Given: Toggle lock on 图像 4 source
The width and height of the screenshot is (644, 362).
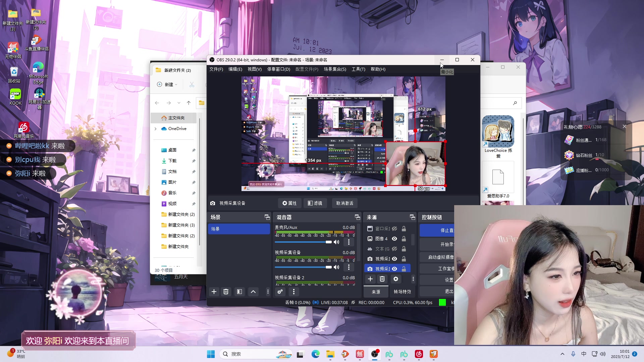Looking at the screenshot, I should [x=404, y=239].
